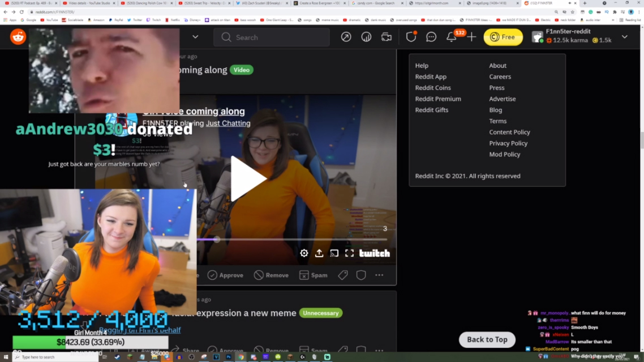The width and height of the screenshot is (644, 362).
Task: Create a new post with plus icon
Action: click(471, 37)
